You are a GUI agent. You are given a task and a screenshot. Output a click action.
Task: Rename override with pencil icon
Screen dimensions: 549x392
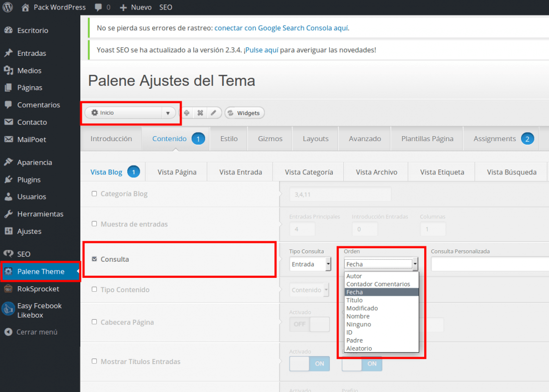[214, 113]
